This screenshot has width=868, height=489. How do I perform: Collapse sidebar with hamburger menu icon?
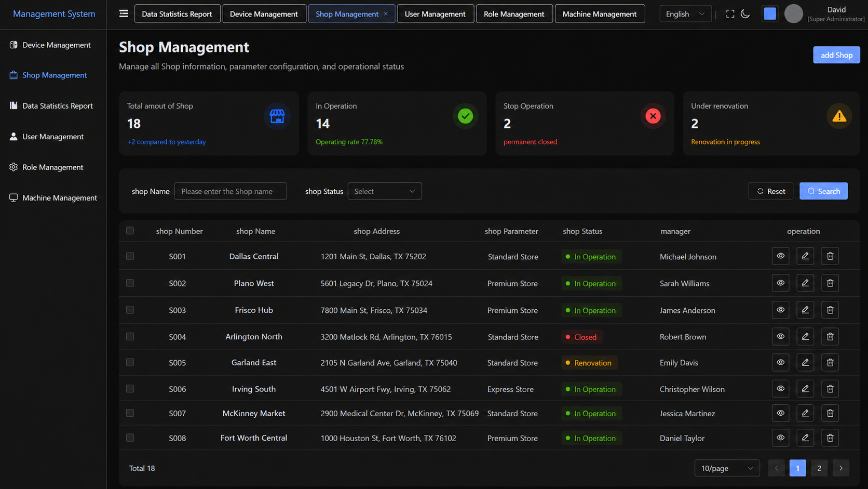click(x=124, y=14)
